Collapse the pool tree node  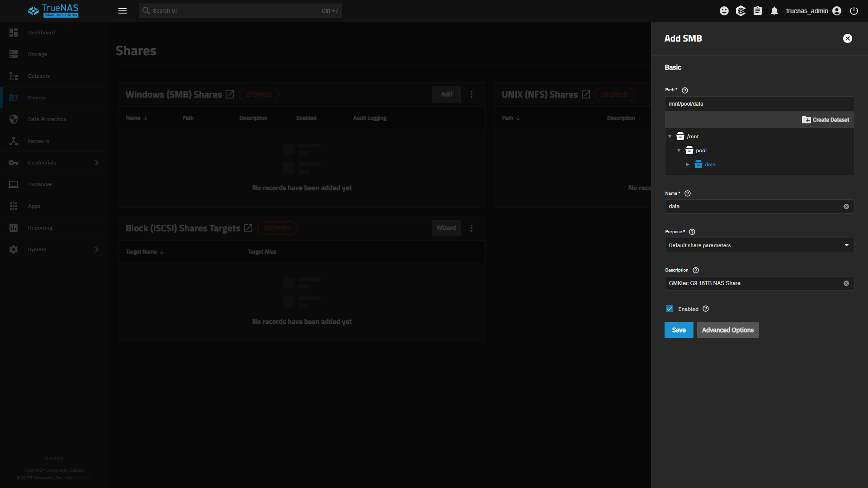pos(679,150)
